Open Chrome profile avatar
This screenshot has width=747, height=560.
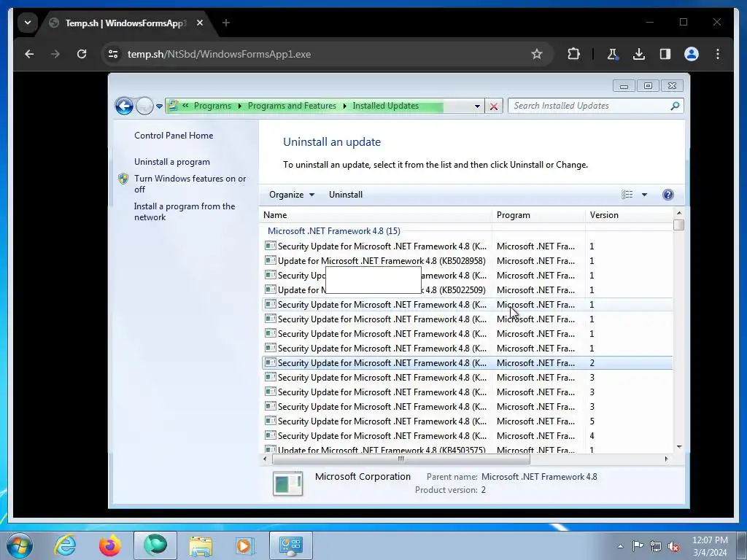tap(692, 54)
